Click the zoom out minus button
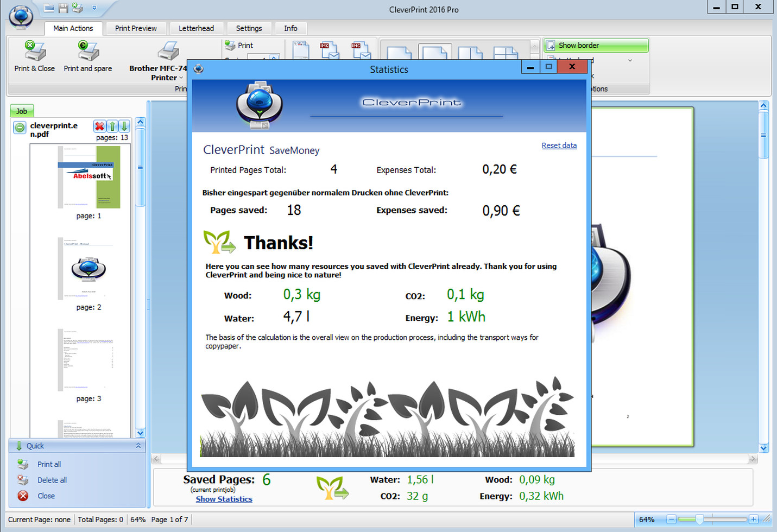 coord(671,520)
